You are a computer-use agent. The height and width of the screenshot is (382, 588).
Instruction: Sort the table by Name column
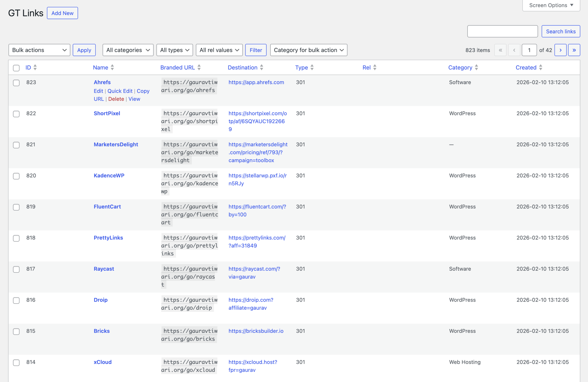click(101, 68)
